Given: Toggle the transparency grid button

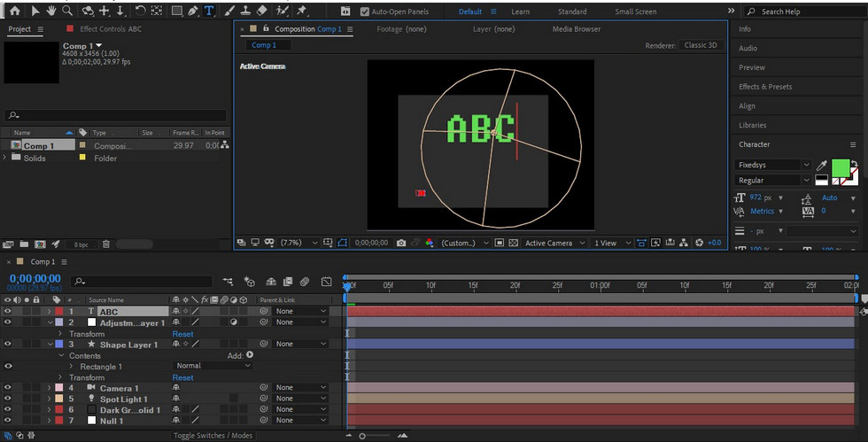Looking at the screenshot, I should 513,243.
